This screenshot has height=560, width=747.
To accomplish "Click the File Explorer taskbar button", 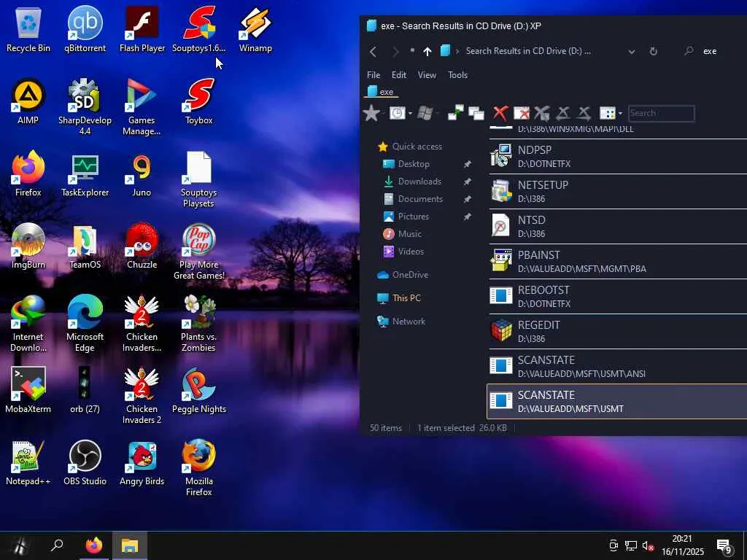I will [x=130, y=545].
